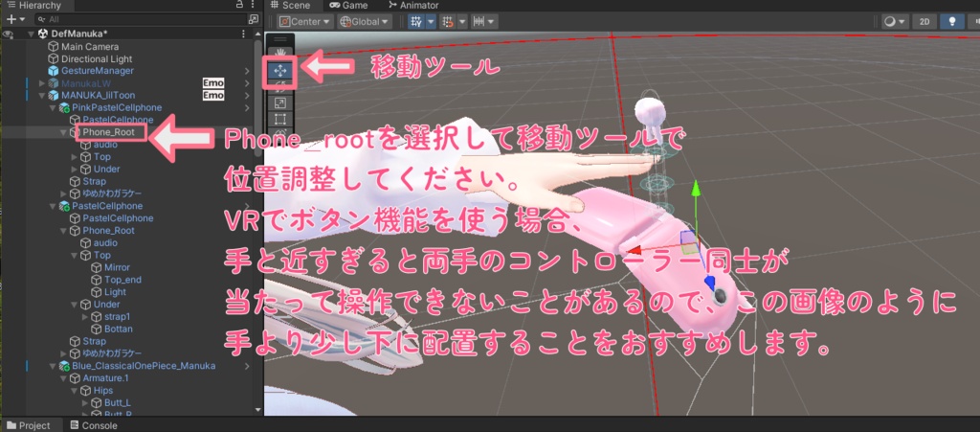Select the Scale tool in Scene toolbar
This screenshot has height=432, width=980.
pyautogui.click(x=280, y=103)
